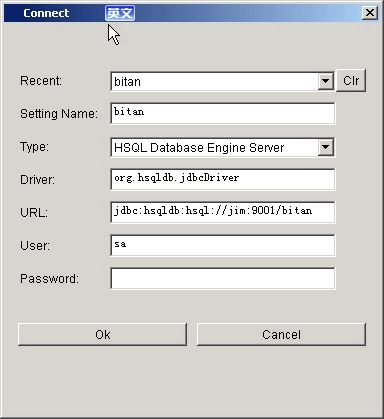Click the User field containing sa

(223, 245)
